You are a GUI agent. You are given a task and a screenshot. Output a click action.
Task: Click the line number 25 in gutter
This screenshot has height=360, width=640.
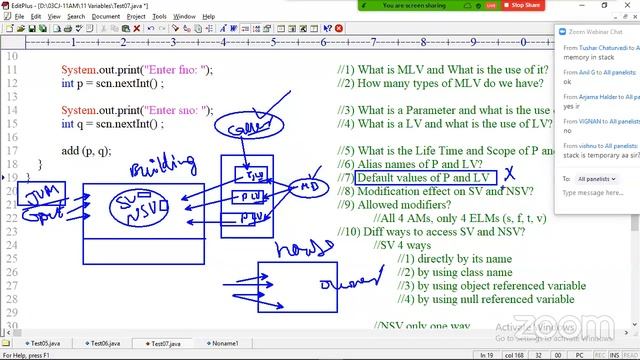[x=12, y=259]
